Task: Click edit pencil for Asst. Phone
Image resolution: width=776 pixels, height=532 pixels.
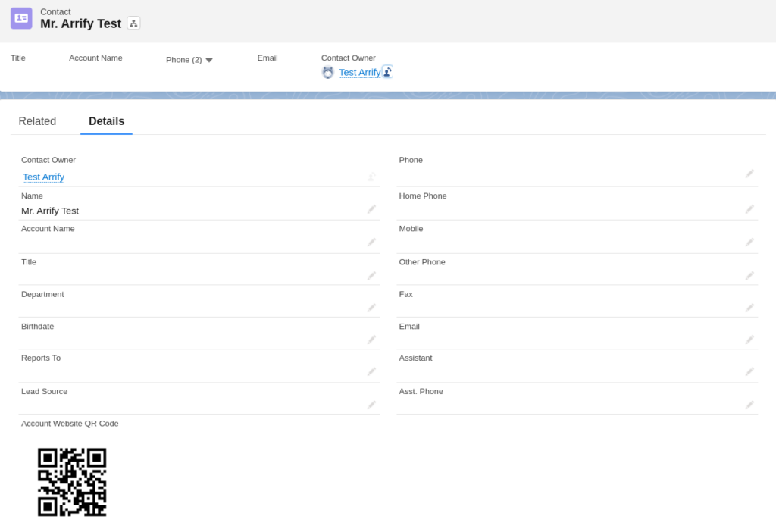Action: pyautogui.click(x=749, y=405)
